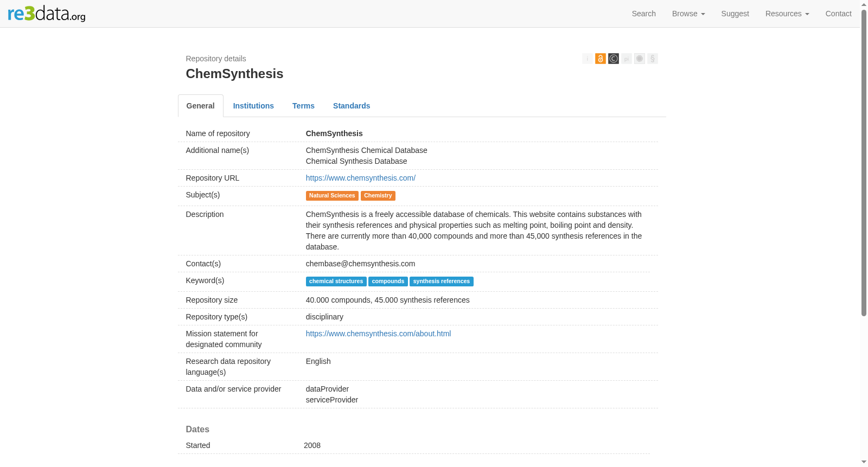Click the 'compounds' keyword tag

click(x=388, y=282)
